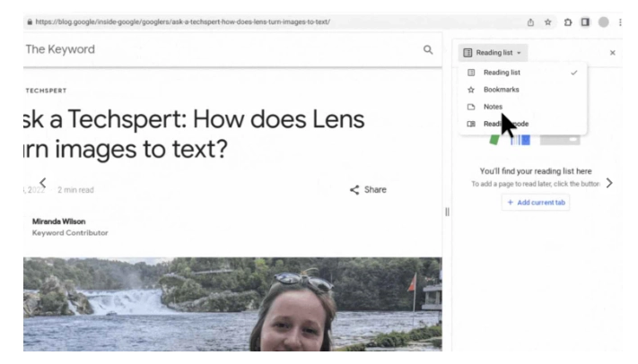Click the next slide right chevron
Image resolution: width=638 pixels, height=364 pixels.
609,183
